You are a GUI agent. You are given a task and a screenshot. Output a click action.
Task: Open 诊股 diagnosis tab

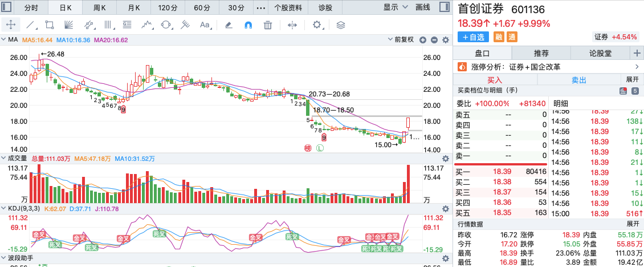pyautogui.click(x=325, y=7)
